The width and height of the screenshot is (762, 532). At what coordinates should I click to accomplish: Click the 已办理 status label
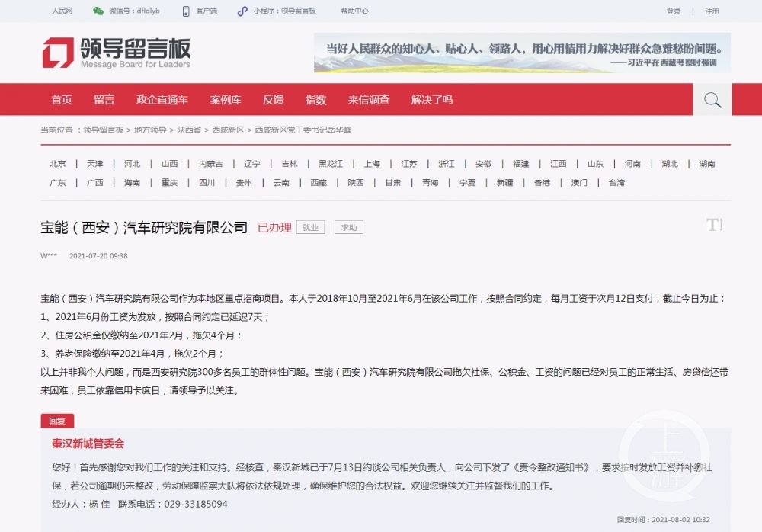(x=274, y=227)
